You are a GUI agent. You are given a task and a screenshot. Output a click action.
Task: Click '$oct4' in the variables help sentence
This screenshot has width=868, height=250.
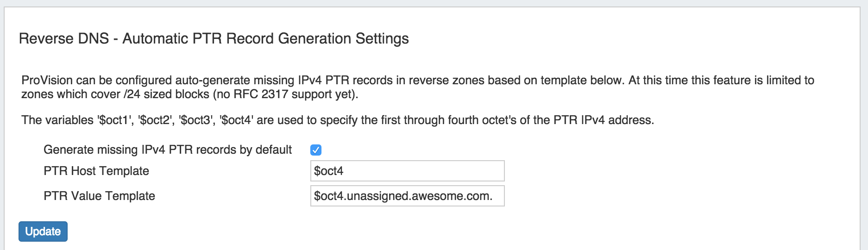tap(237, 120)
